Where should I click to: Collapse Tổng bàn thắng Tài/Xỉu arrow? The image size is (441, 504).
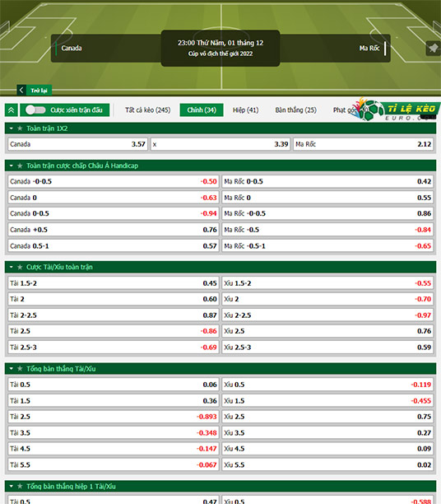12,369
